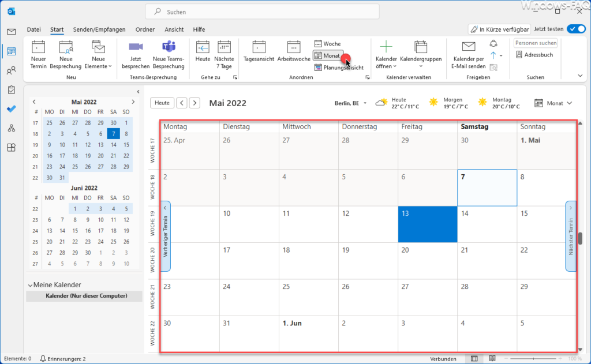The width and height of the screenshot is (591, 364).
Task: Open Tasks clipboard icon in sidebar
Action: click(x=12, y=89)
